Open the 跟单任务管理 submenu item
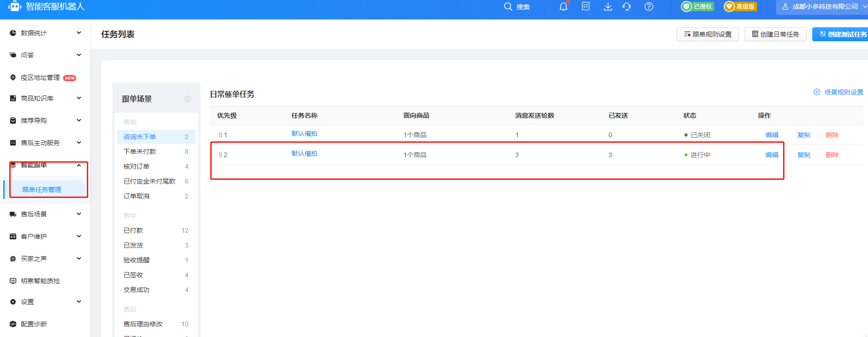 click(45, 190)
